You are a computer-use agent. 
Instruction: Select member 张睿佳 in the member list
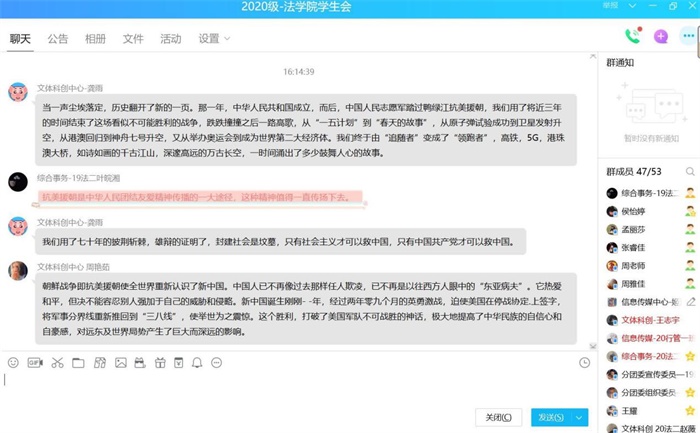(x=651, y=248)
